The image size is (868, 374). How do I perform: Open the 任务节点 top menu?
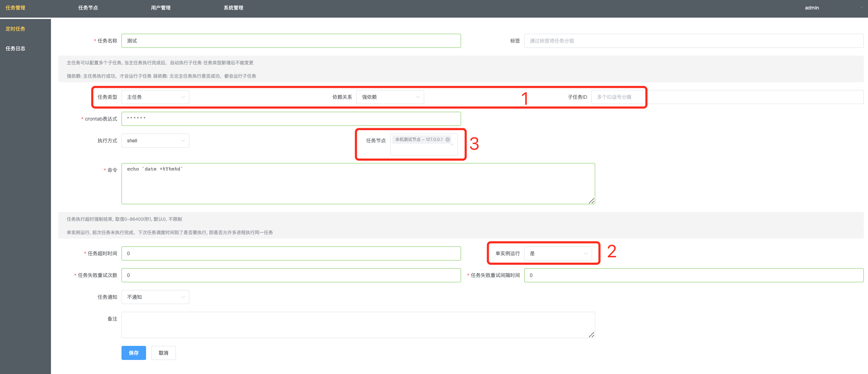click(x=88, y=8)
